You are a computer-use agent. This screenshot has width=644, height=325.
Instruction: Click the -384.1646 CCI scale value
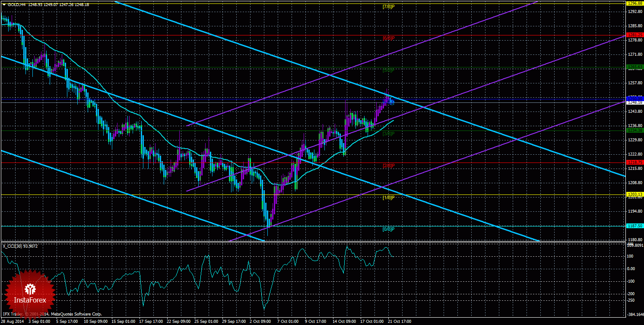[634, 315]
